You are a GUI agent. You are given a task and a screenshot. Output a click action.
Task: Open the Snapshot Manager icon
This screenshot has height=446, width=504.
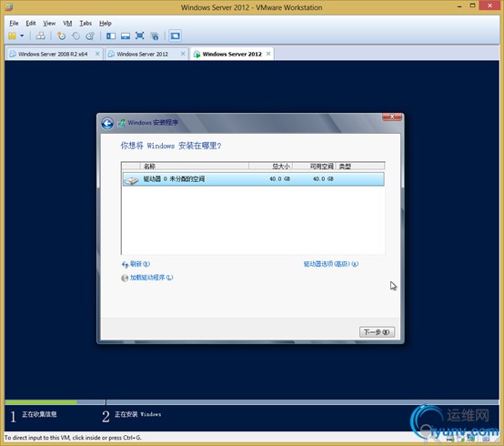click(x=90, y=35)
